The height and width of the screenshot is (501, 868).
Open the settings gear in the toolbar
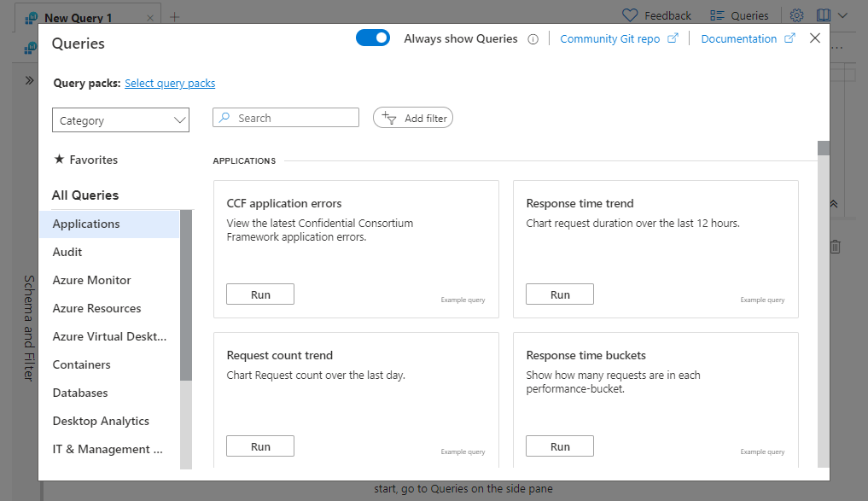(x=796, y=15)
